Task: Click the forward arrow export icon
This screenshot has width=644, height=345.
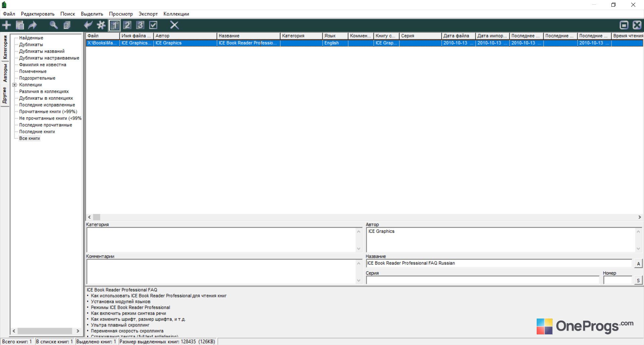Action: [33, 25]
